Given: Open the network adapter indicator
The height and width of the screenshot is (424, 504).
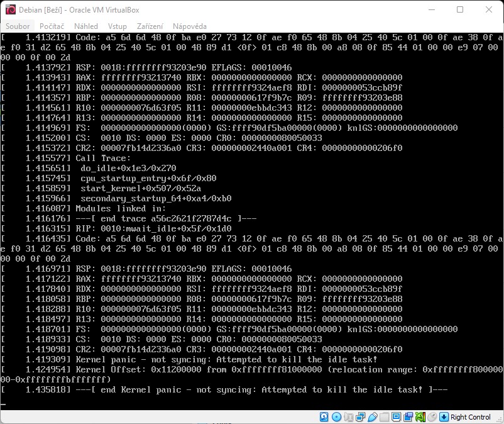Looking at the screenshot, I should coord(360,417).
